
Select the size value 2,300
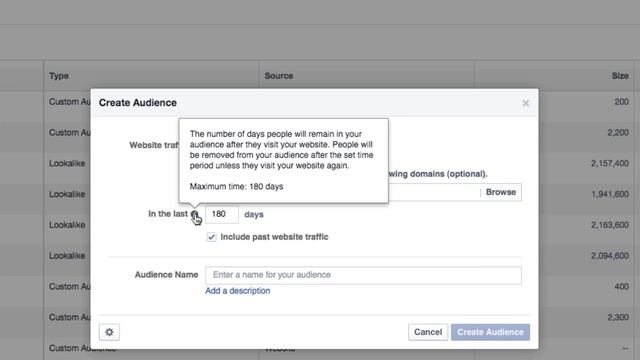pyautogui.click(x=618, y=318)
